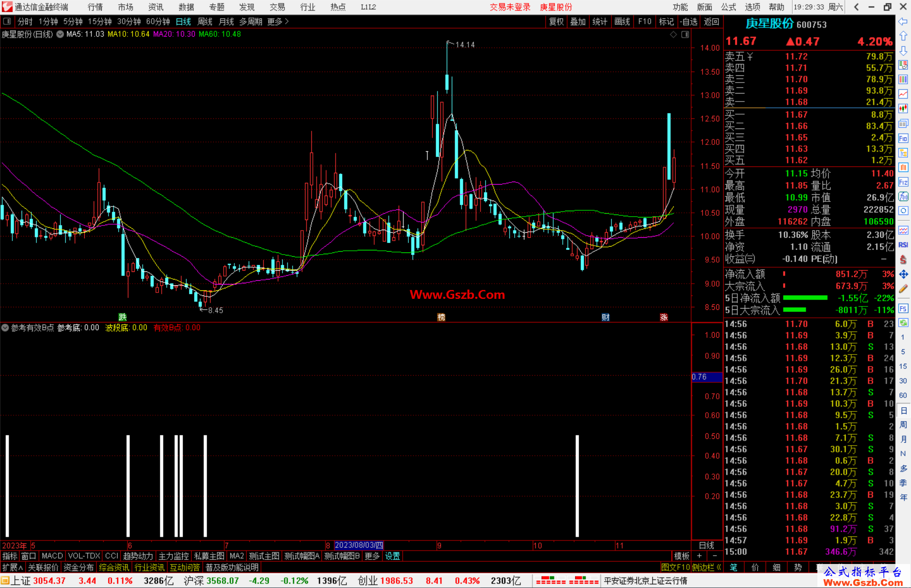Click the orange document icon in sidebar
This screenshot has width=911, height=588.
pos(903,167)
